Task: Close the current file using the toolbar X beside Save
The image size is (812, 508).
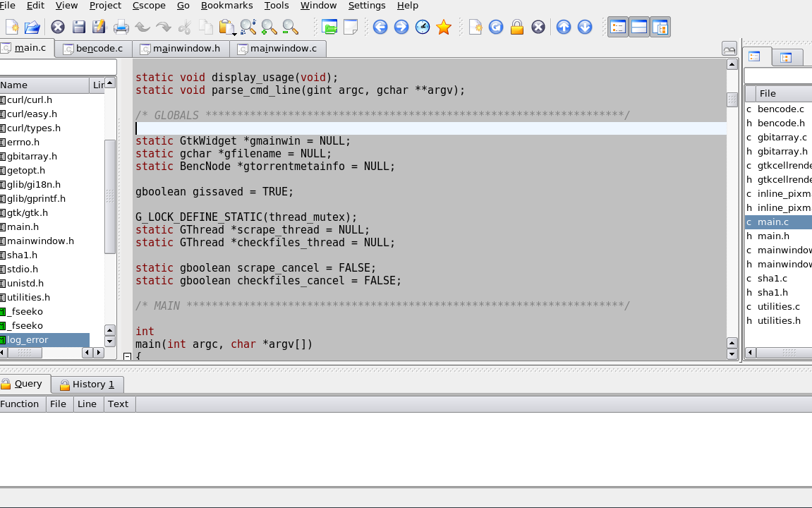Action: [57, 27]
